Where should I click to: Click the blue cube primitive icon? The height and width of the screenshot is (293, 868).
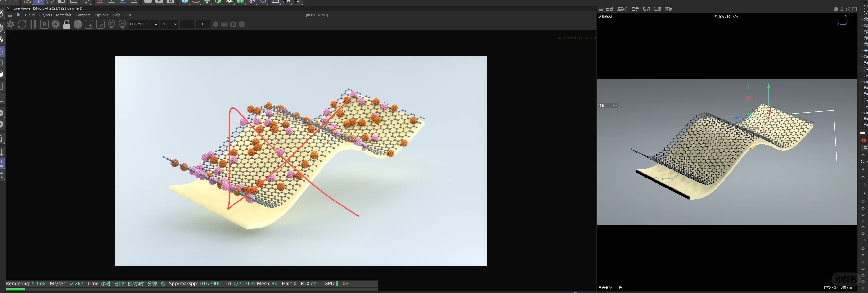pos(185,2)
